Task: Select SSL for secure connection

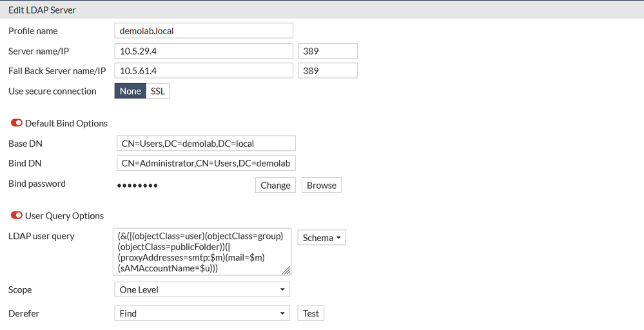Action: pos(157,92)
